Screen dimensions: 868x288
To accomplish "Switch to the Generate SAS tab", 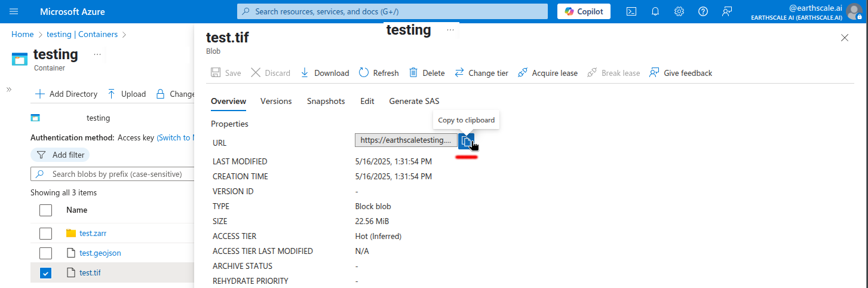I will point(414,101).
